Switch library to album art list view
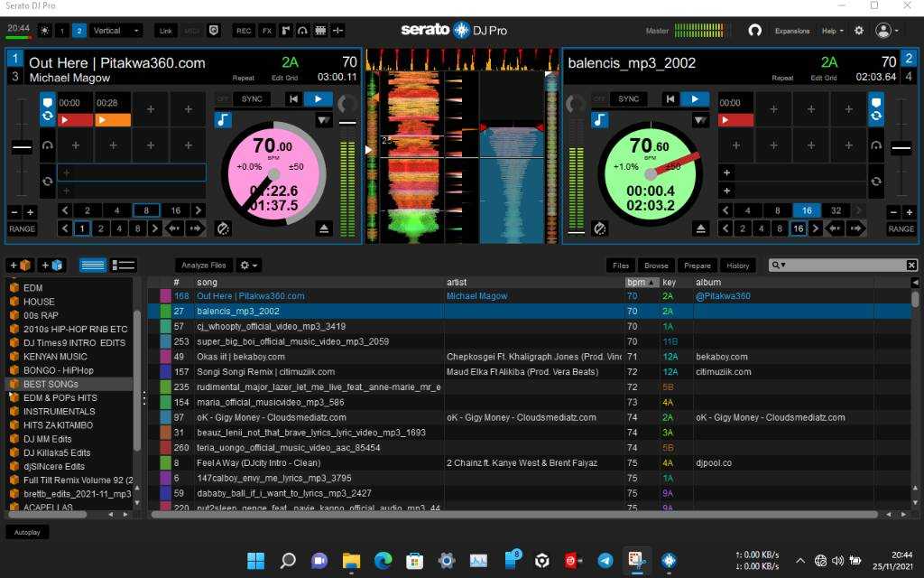Viewport: 924px width, 578px height. pos(124,266)
